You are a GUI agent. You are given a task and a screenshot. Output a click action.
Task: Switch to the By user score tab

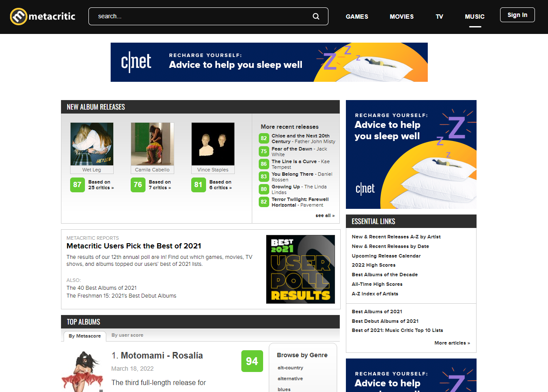127,335
